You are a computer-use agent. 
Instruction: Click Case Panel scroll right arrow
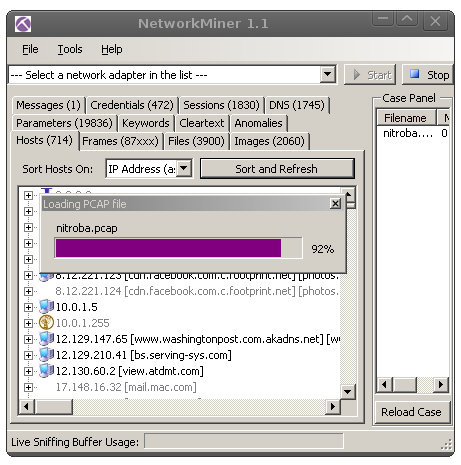click(x=441, y=385)
